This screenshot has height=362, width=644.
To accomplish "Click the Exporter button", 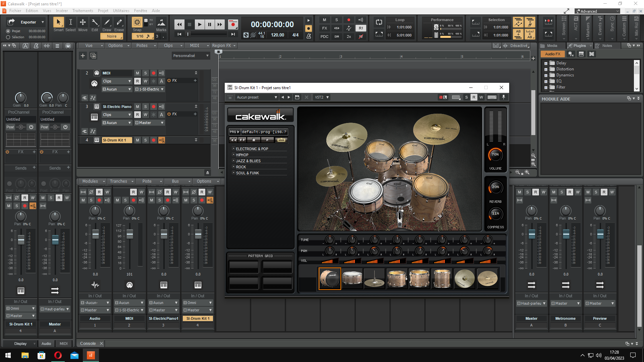I will coord(28,22).
